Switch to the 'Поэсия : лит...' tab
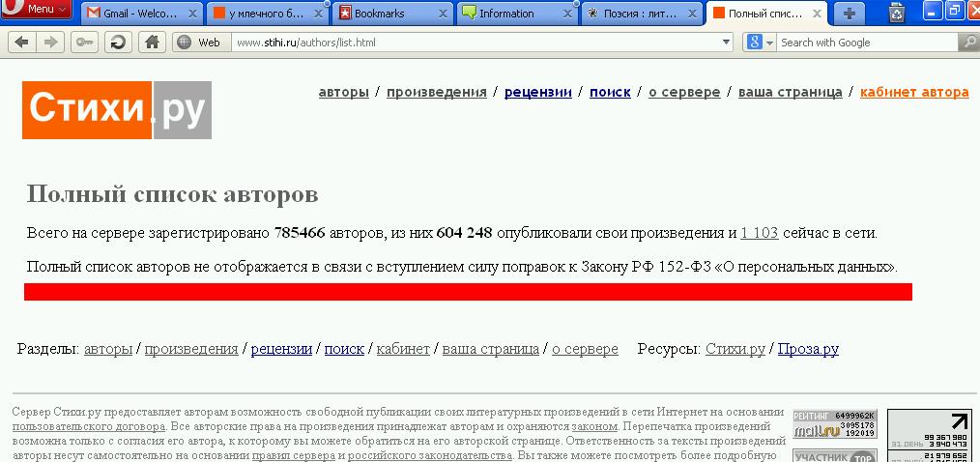Viewport: 980px width, 462px height. [642, 14]
